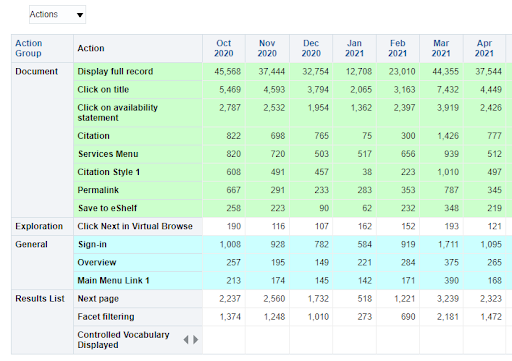Click the value 37,444 in Display full record
The image size is (512, 361).
click(x=272, y=71)
